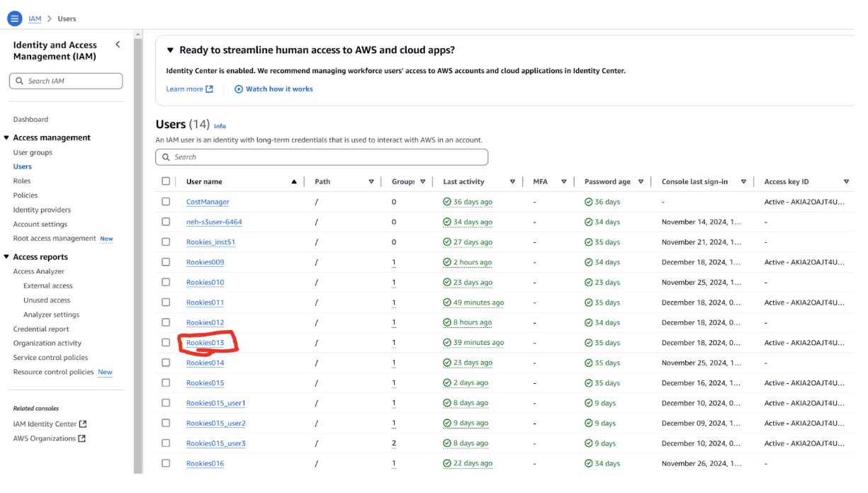Open the Path column sort dropdown

coord(371,182)
